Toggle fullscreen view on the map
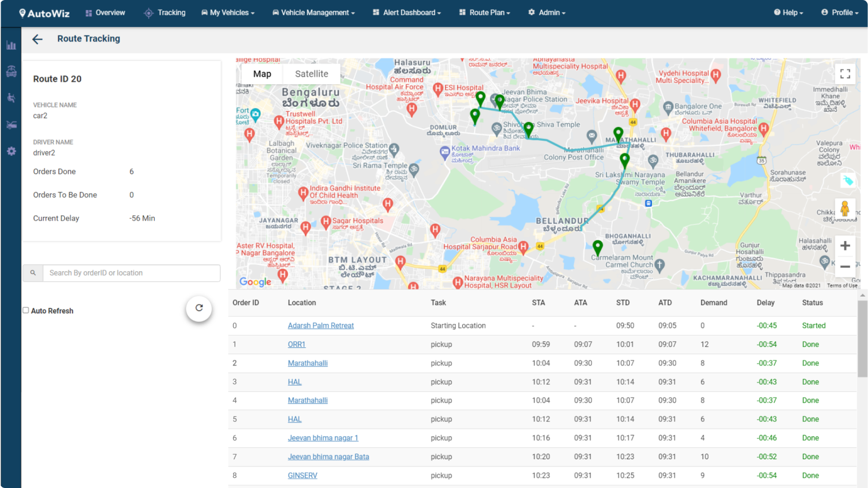 pyautogui.click(x=845, y=74)
